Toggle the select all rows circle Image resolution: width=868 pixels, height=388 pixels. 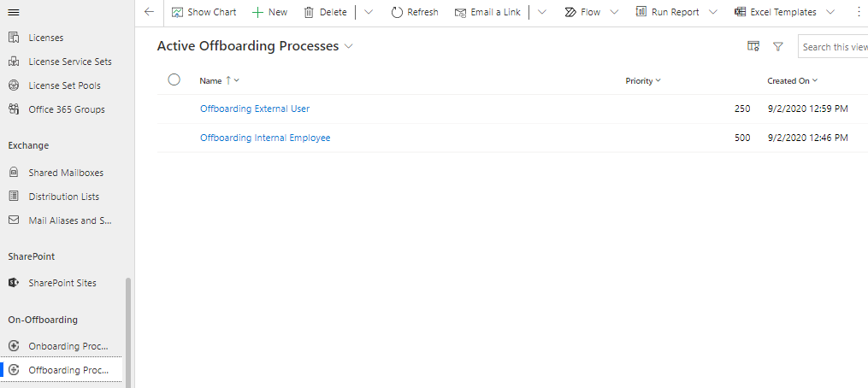pyautogui.click(x=174, y=79)
